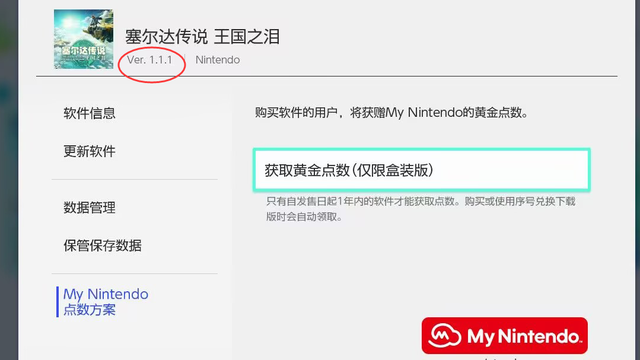
Task: Click the Zelda game cover thumbnail
Action: pyautogui.click(x=84, y=39)
